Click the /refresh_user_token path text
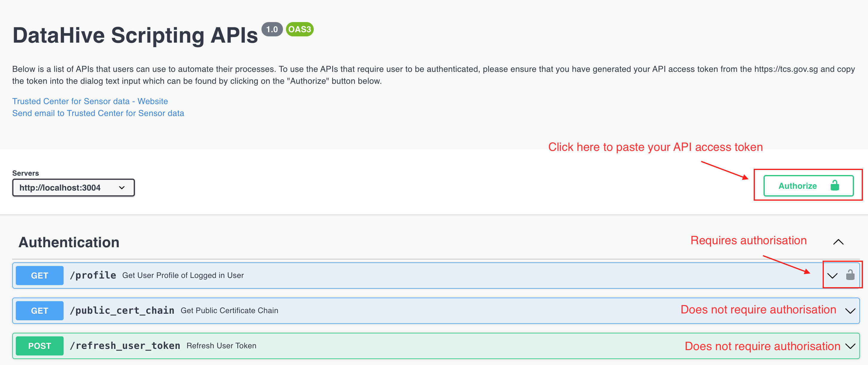Image resolution: width=868 pixels, height=365 pixels. point(125,346)
